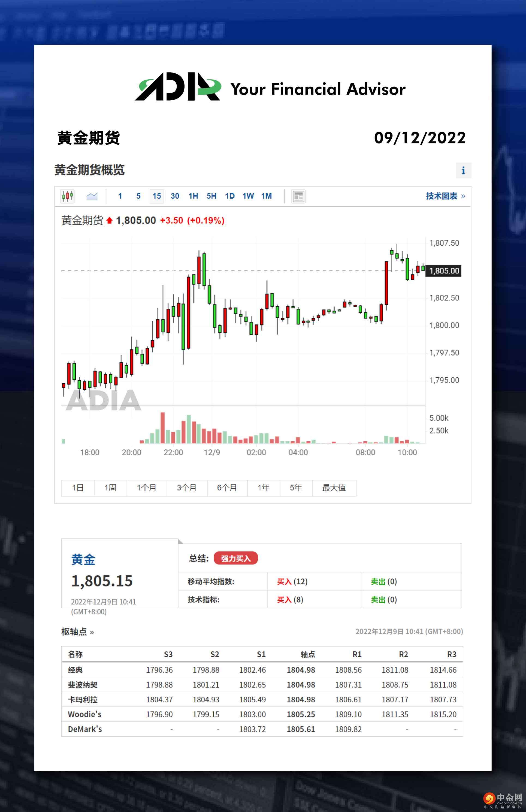Open the 黄金 title link

83,560
